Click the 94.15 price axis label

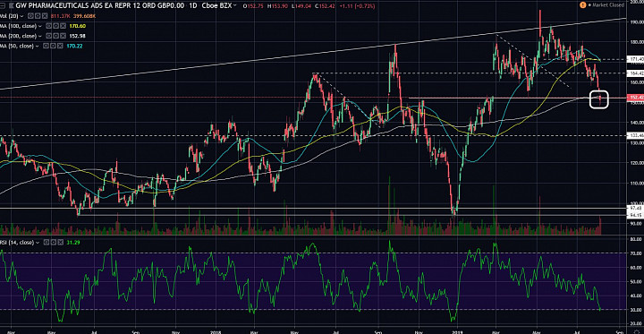point(635,215)
